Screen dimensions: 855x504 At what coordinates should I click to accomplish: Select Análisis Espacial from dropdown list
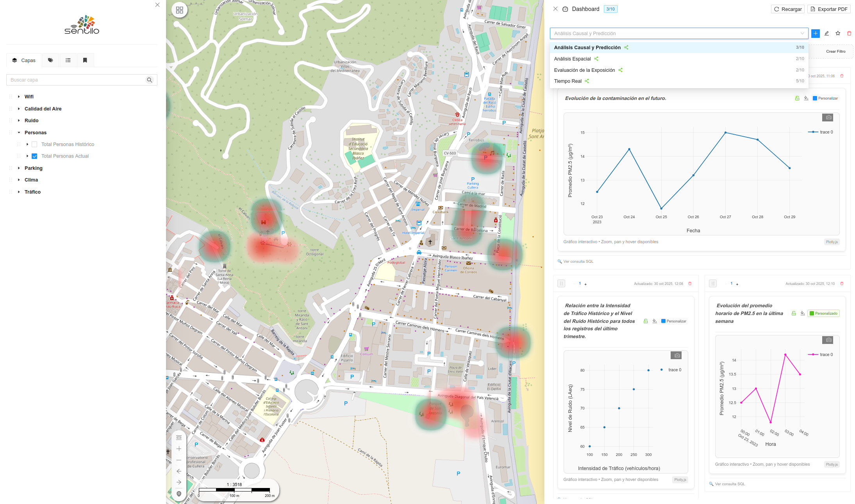tap(572, 59)
